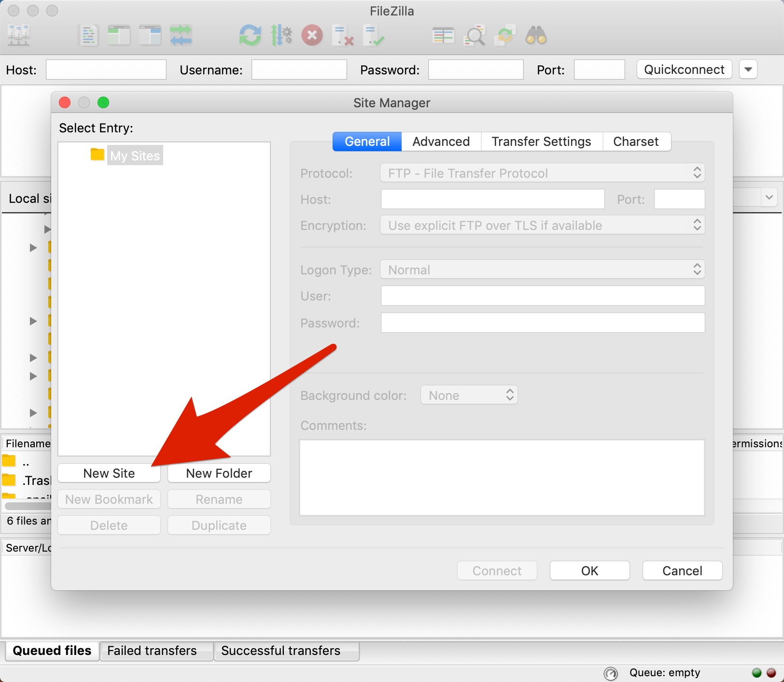
Task: Open the Transfer Settings tab
Action: pyautogui.click(x=542, y=142)
